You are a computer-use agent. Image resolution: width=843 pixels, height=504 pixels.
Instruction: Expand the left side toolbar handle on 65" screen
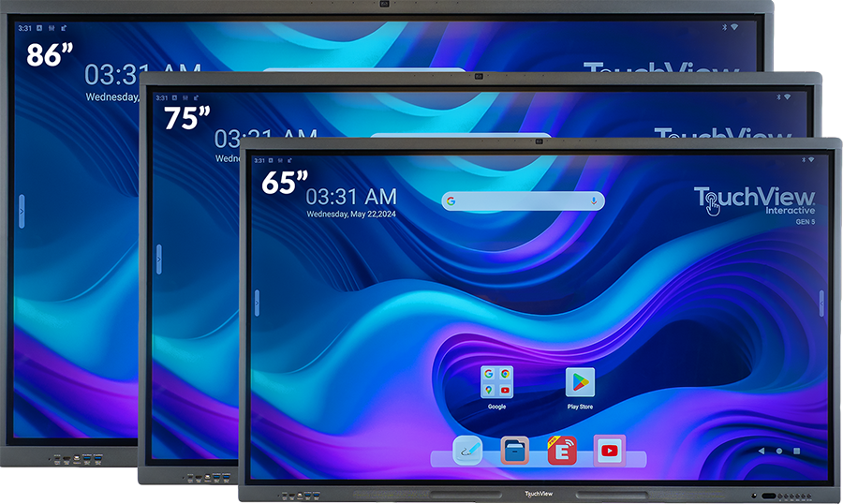point(257,302)
